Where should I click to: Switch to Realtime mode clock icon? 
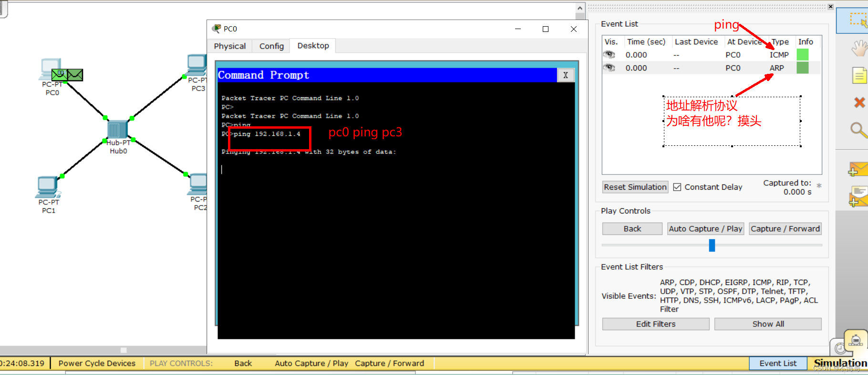pyautogui.click(x=839, y=348)
